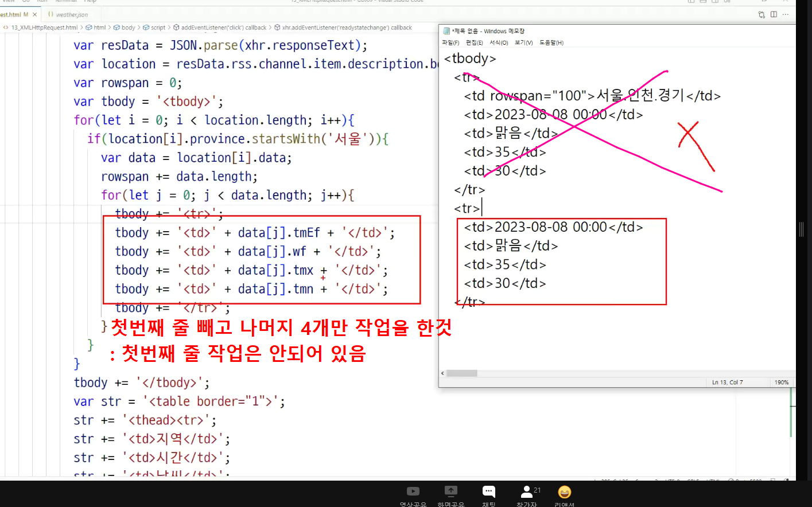Close the 13_XMLHttpRequest.html editor tab

point(34,14)
